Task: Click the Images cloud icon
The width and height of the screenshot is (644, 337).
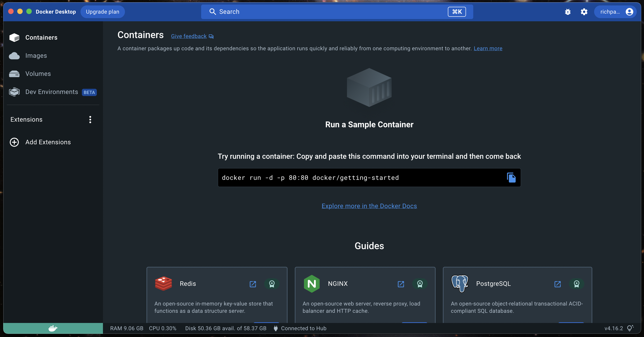Action: (14, 56)
